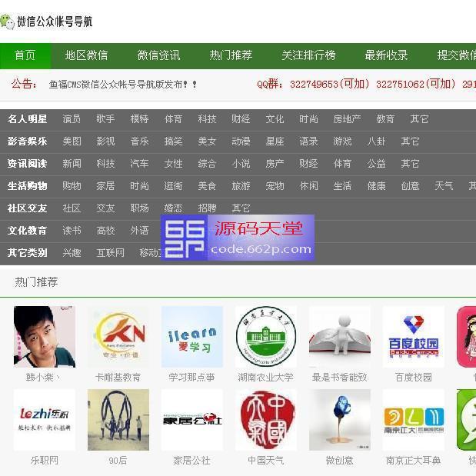Open the 最新收录 menu item
476x476 pixels.
(x=387, y=55)
